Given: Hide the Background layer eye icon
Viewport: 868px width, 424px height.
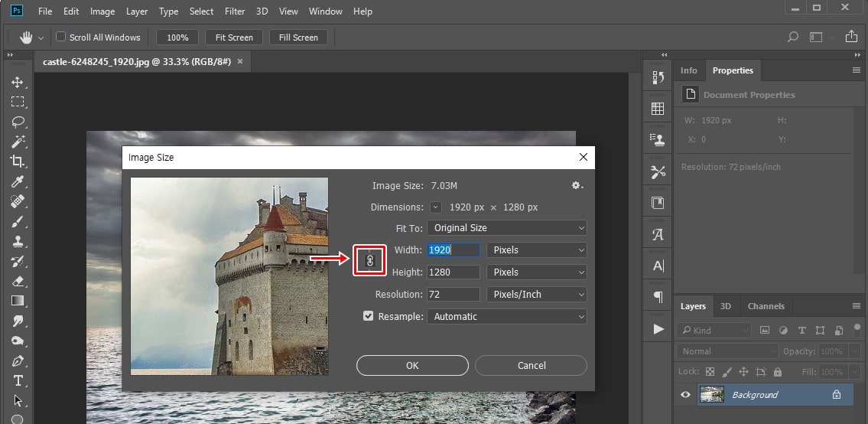Looking at the screenshot, I should pos(686,395).
